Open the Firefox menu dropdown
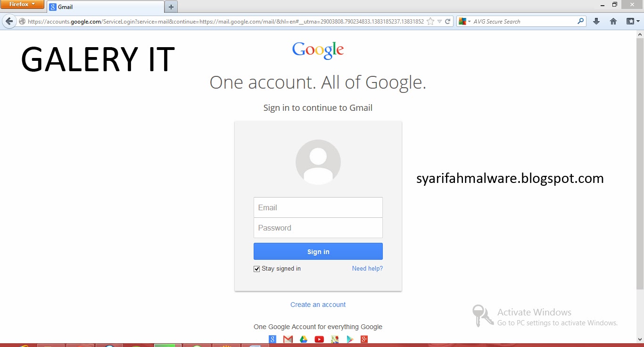The width and height of the screenshot is (644, 347). (x=22, y=4)
